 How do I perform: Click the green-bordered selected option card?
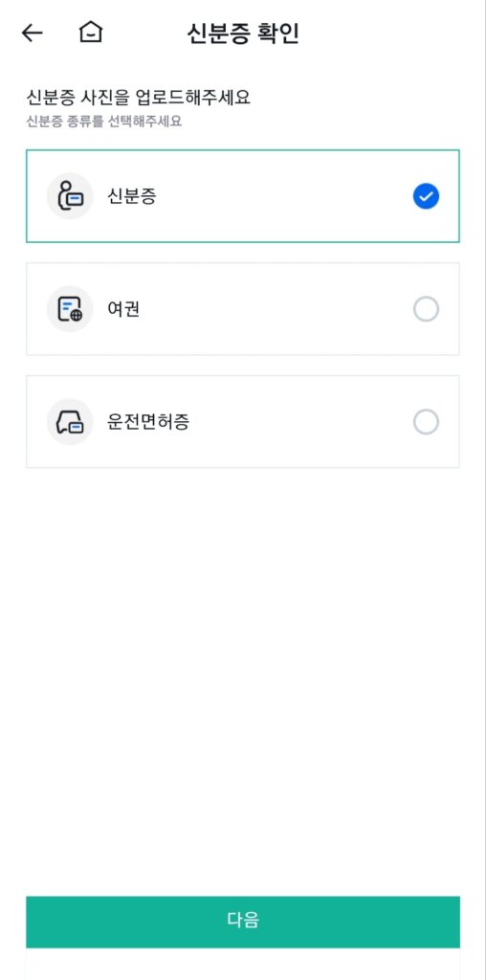[243, 196]
